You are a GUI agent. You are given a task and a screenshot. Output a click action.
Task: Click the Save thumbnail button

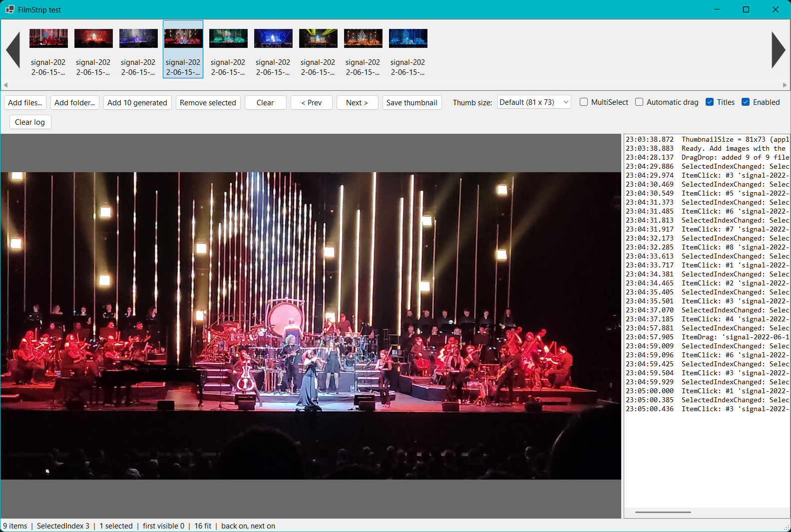coord(412,102)
